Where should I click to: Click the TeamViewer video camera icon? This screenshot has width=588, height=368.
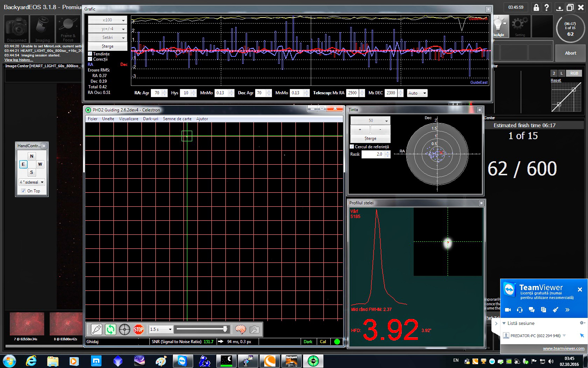click(508, 310)
